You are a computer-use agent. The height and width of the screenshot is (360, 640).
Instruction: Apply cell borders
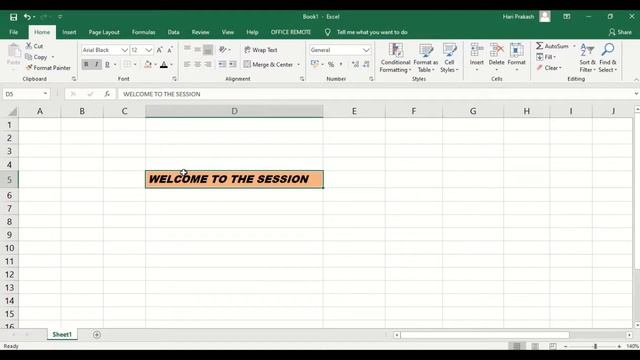(x=127, y=64)
